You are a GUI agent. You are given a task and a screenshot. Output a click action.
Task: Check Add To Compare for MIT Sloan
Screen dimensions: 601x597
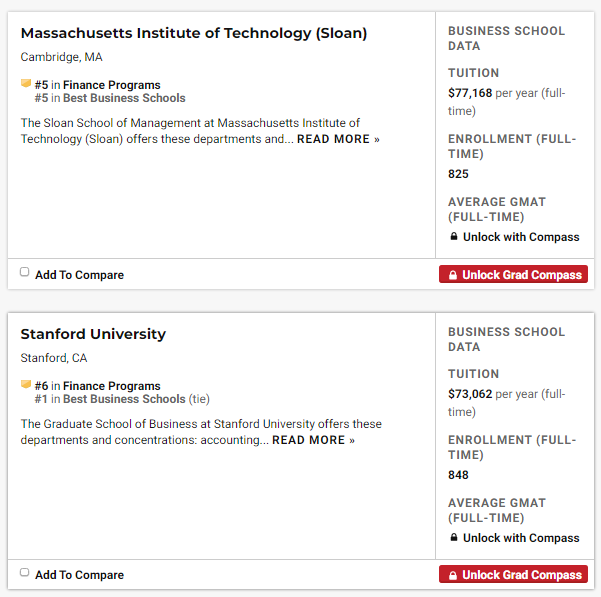click(x=25, y=272)
